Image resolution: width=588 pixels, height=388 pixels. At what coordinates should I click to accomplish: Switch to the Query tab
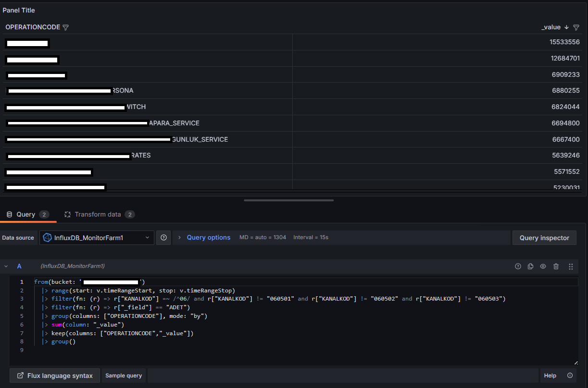(x=28, y=214)
